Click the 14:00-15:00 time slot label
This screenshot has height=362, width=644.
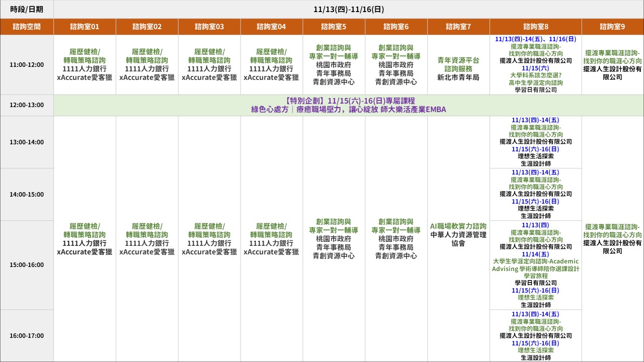click(27, 194)
